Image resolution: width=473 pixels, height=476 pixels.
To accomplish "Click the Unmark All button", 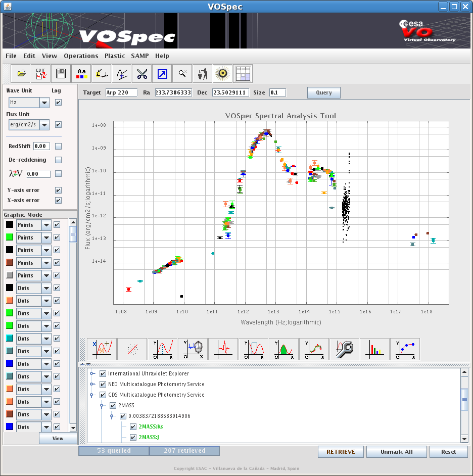I will click(x=397, y=452).
